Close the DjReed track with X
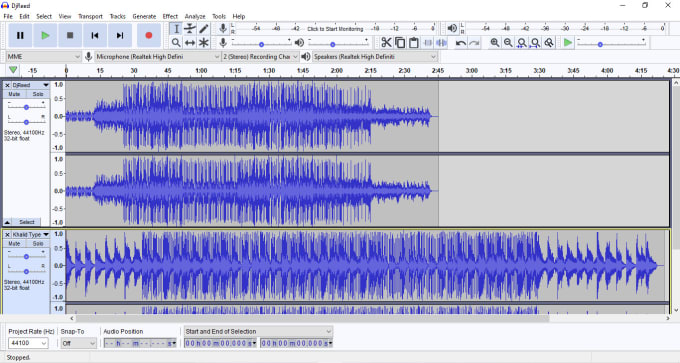Image resolution: width=680 pixels, height=363 pixels. point(7,85)
